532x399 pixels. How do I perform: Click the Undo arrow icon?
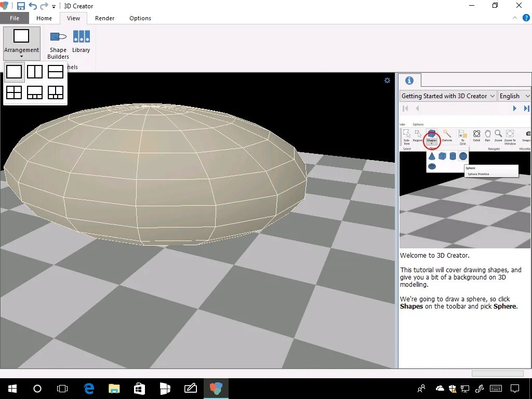click(33, 6)
